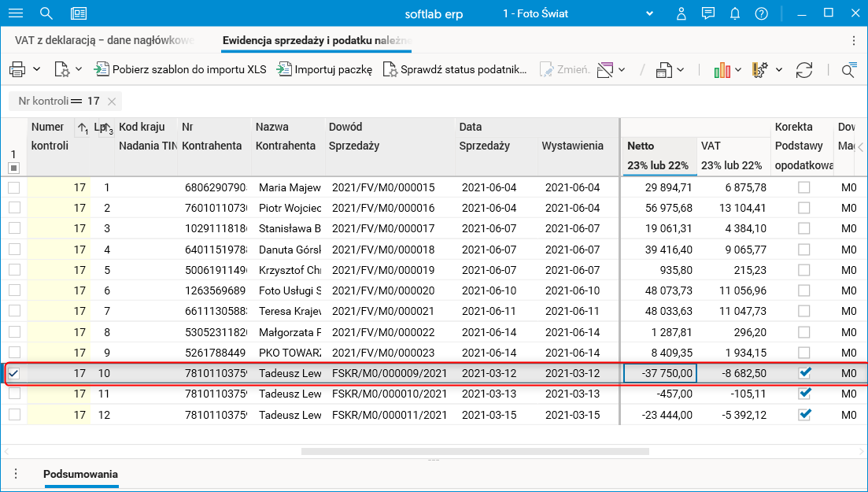The image size is (868, 492).
Task: Click the printer icon in toolbar
Action: 17,70
